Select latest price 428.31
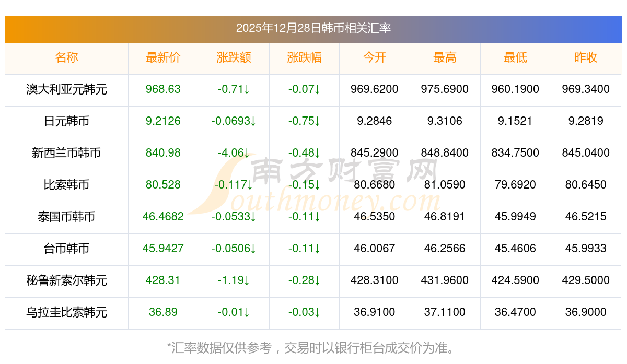The image size is (627, 364). coord(163,280)
